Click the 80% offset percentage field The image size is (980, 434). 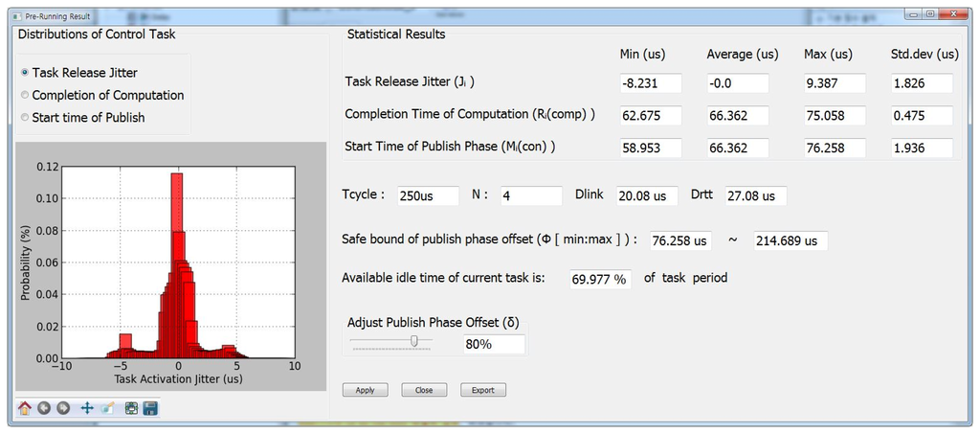pos(494,344)
